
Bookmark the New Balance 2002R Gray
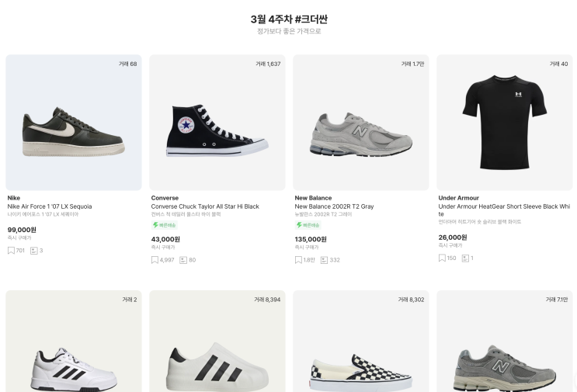coord(299,259)
